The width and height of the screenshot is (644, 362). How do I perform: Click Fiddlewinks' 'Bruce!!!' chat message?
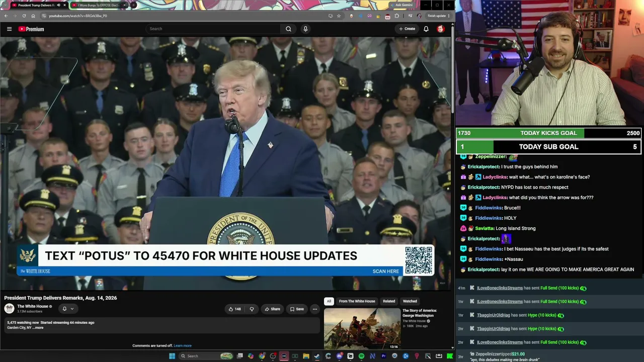point(512,208)
